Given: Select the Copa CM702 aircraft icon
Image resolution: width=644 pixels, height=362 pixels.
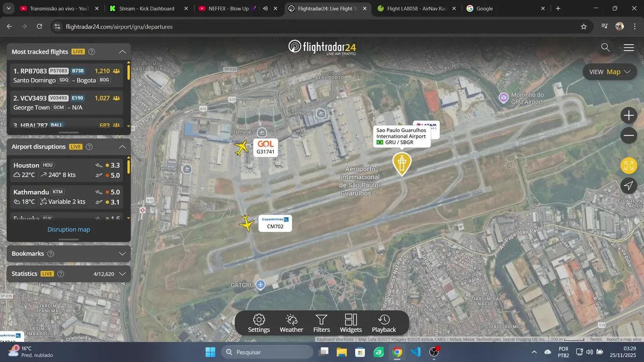Looking at the screenshot, I should click(x=247, y=223).
